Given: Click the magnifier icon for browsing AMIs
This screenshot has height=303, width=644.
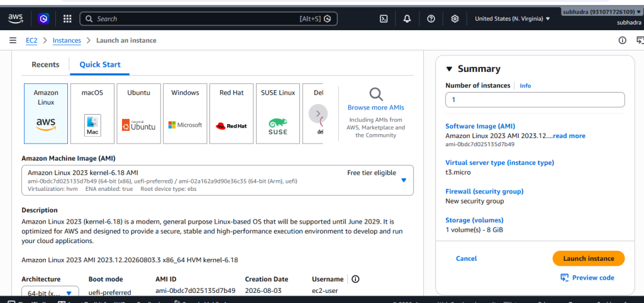Looking at the screenshot, I should pos(376,94).
